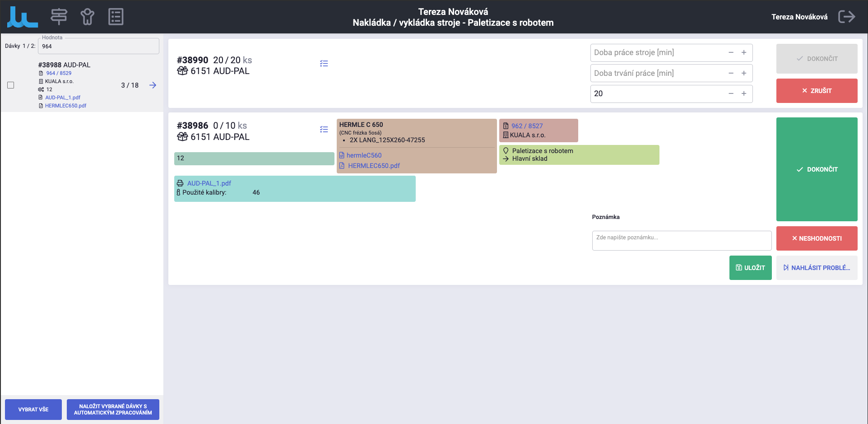Open checklist icon for order #38986
The image size is (868, 424).
(x=324, y=130)
